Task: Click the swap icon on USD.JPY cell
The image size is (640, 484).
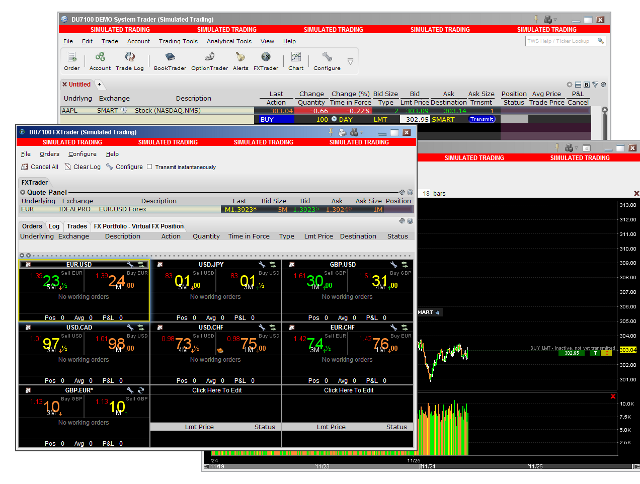Action: [x=273, y=264]
